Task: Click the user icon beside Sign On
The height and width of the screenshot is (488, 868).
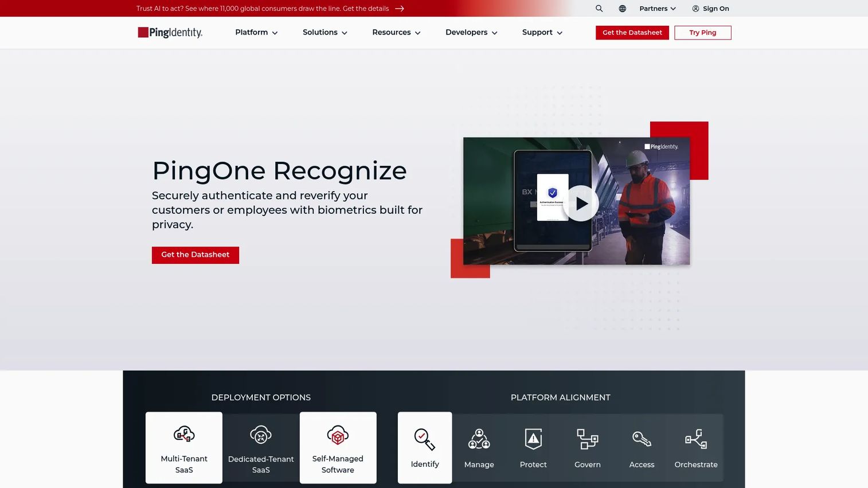Action: point(695,9)
